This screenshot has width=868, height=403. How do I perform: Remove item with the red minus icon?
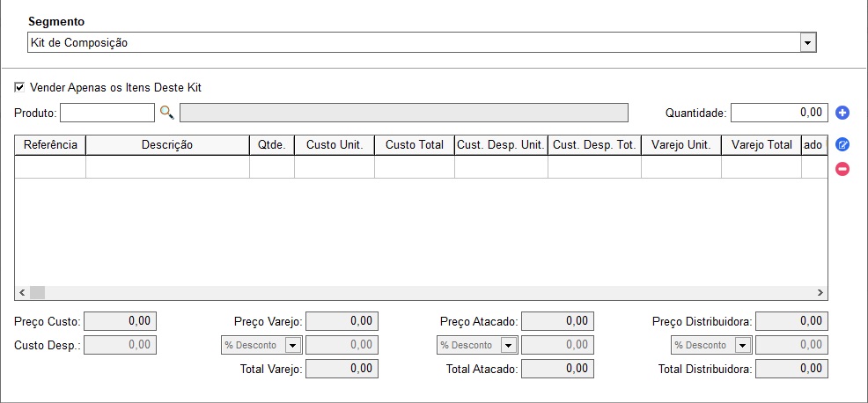coord(842,169)
